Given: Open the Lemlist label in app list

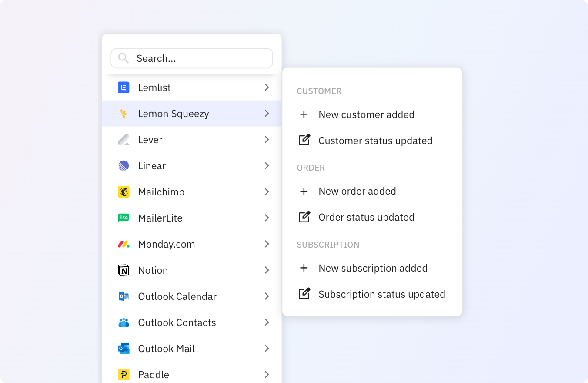Looking at the screenshot, I should [154, 87].
